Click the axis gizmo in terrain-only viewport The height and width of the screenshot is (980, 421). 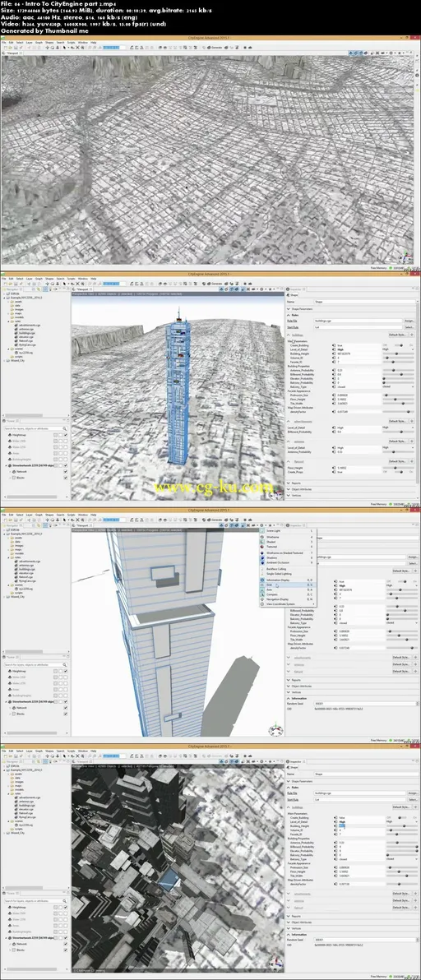pyautogui.click(x=407, y=257)
